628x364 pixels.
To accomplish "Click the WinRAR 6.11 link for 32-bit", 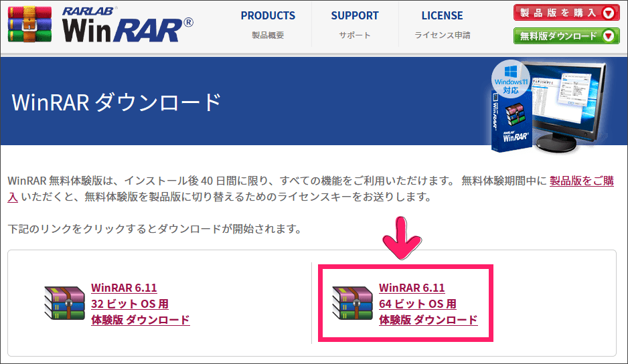I will 124,288.
